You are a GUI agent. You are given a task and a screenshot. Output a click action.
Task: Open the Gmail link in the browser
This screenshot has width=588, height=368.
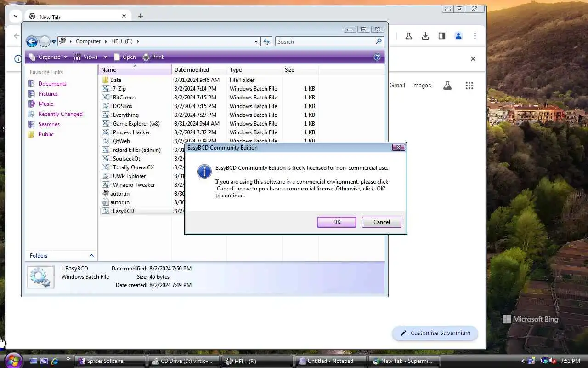point(397,86)
